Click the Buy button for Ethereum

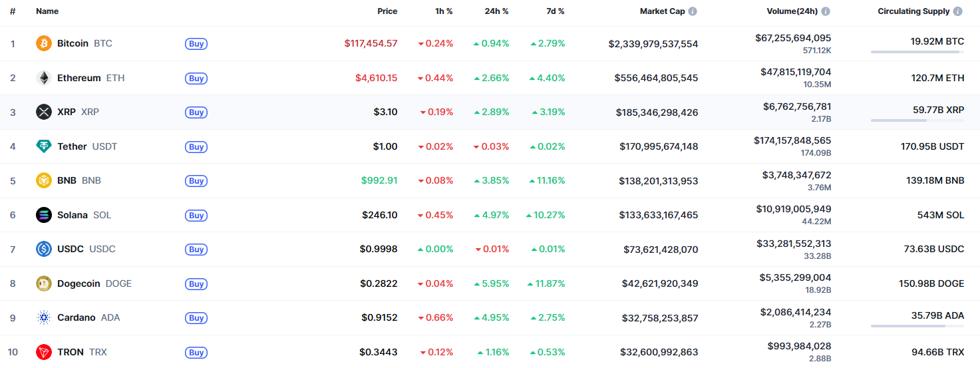tap(196, 79)
